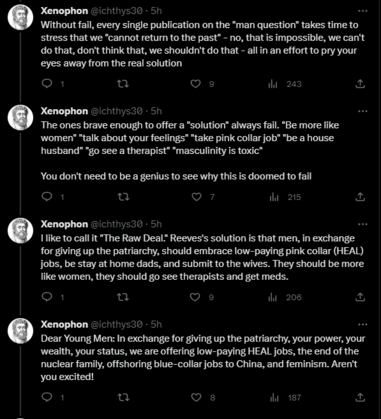View analytics showing 206 views
Viewport: 381px width, 419px height.
(x=285, y=297)
